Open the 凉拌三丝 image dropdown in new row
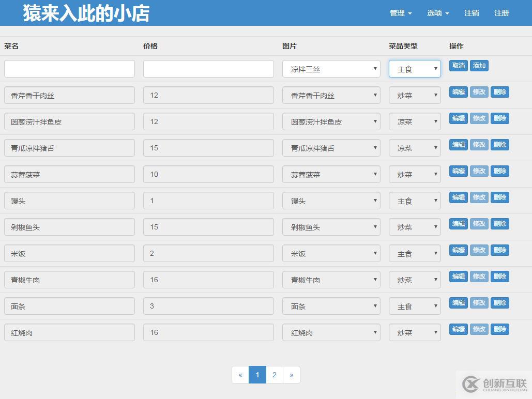The width and height of the screenshot is (532, 399). pyautogui.click(x=331, y=69)
